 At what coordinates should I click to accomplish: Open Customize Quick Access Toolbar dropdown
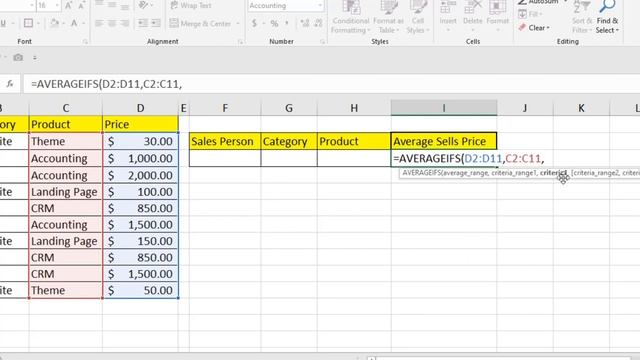35,58
